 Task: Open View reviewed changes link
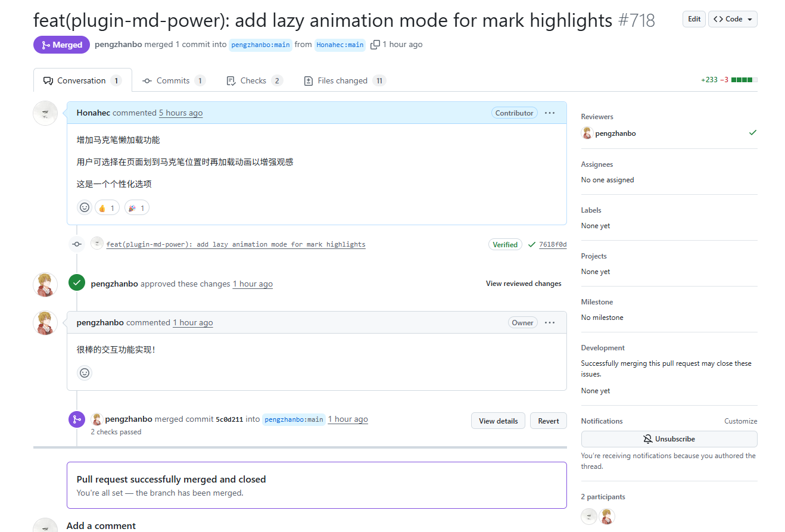524,284
